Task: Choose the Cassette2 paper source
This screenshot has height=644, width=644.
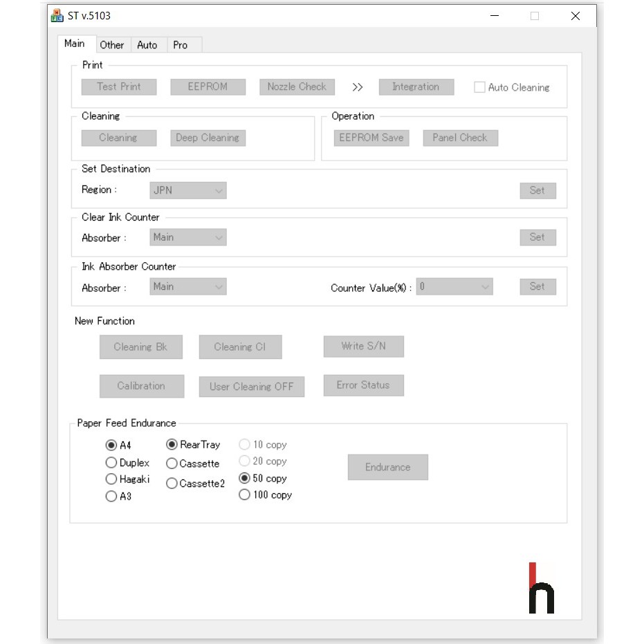Action: pos(172,484)
